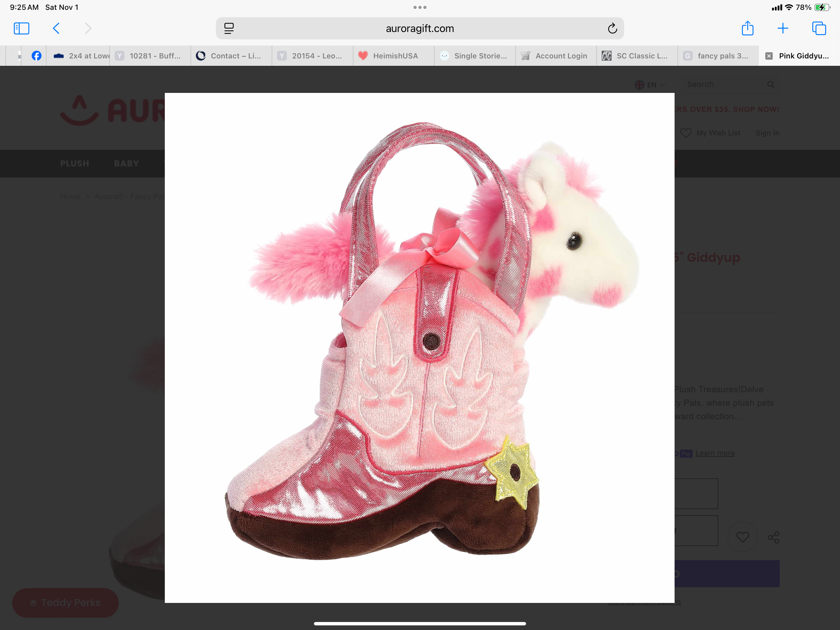Close the Pink Giddyup tab
The image size is (840, 630).
click(769, 56)
